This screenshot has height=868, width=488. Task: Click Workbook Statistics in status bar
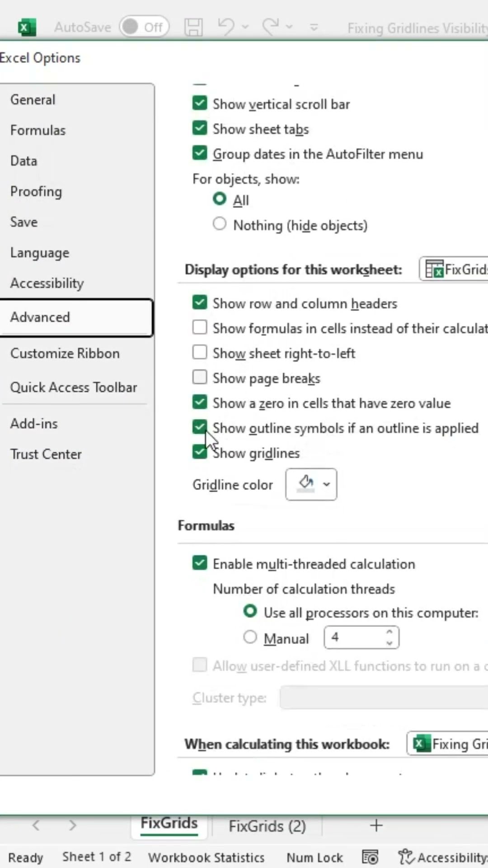[x=206, y=857]
